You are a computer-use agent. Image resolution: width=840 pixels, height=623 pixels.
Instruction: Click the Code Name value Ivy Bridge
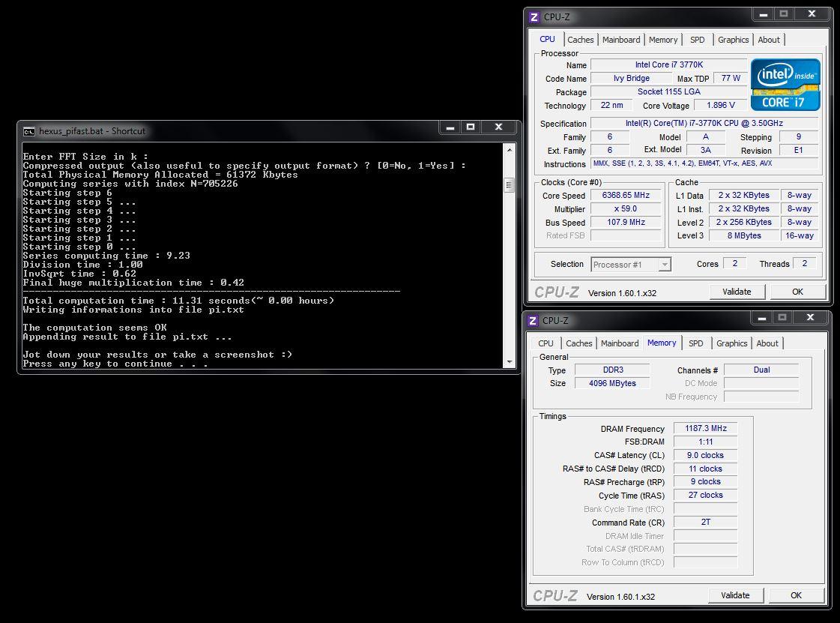[631, 78]
